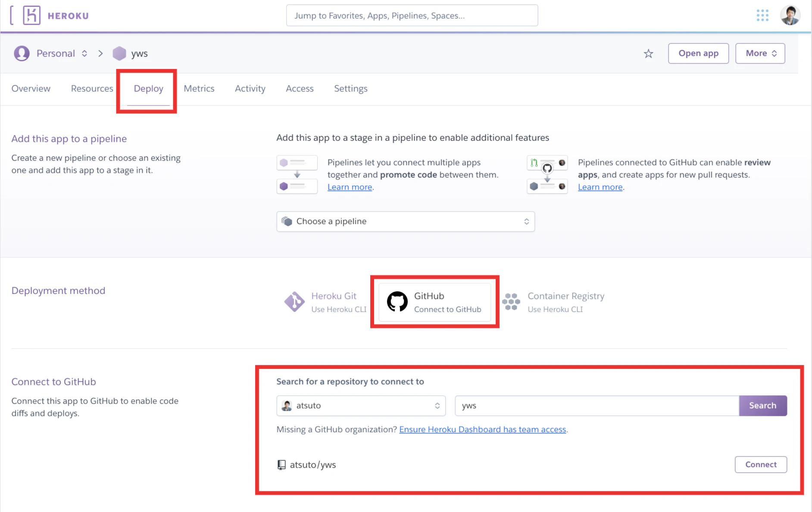Connect the atsuto/yws repository

(761, 465)
